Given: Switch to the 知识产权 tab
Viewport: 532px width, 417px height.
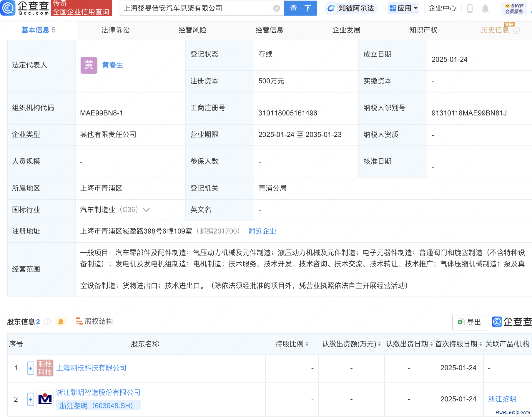Looking at the screenshot, I should pos(423,30).
